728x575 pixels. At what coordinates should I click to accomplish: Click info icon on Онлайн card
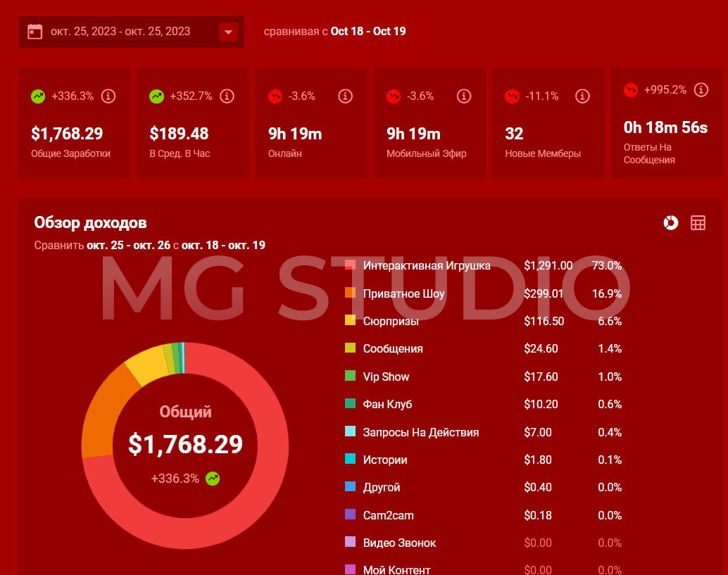coord(345,96)
